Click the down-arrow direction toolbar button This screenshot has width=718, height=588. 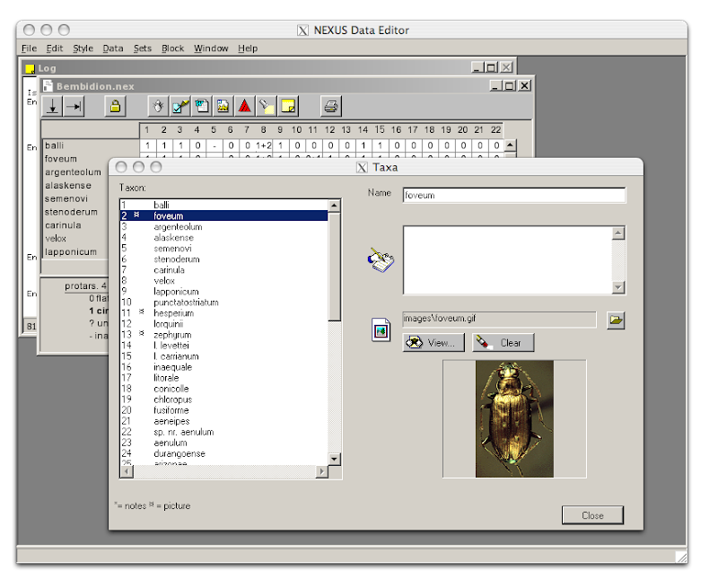(53, 107)
